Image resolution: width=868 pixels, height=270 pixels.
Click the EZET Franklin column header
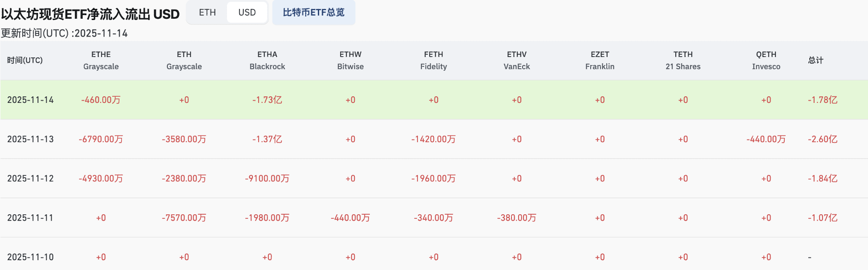point(600,60)
